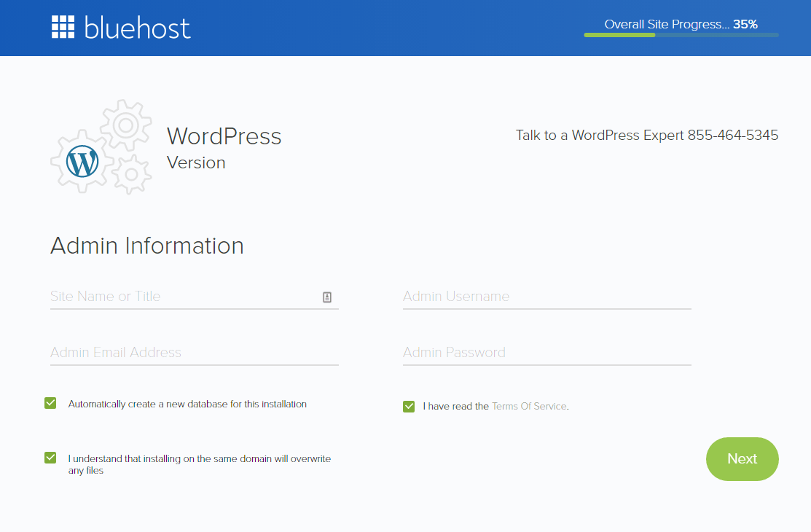Click the Bluehost grid logo icon
This screenshot has width=811, height=532.
coord(63,27)
